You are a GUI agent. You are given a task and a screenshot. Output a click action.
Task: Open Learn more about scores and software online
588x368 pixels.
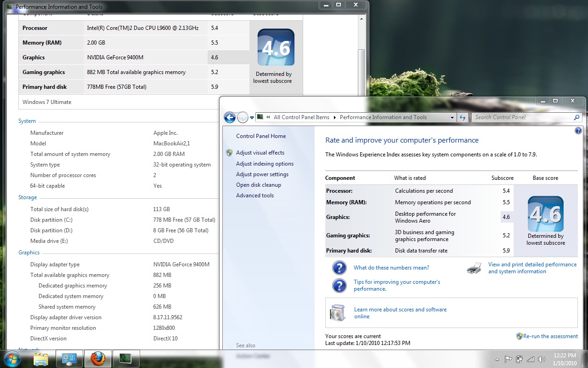[400, 313]
